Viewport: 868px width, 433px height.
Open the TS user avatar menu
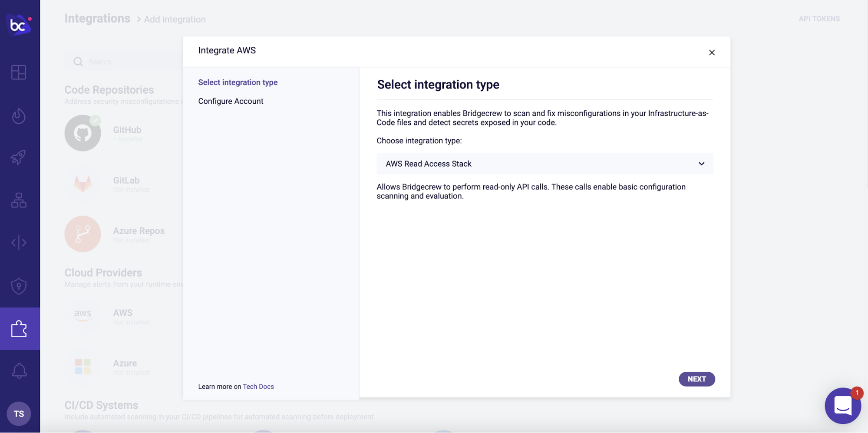click(19, 414)
